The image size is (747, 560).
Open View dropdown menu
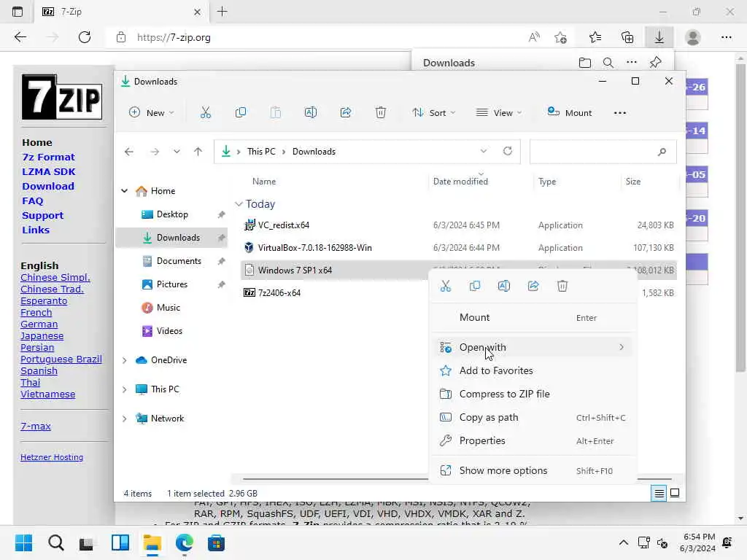[x=499, y=113]
